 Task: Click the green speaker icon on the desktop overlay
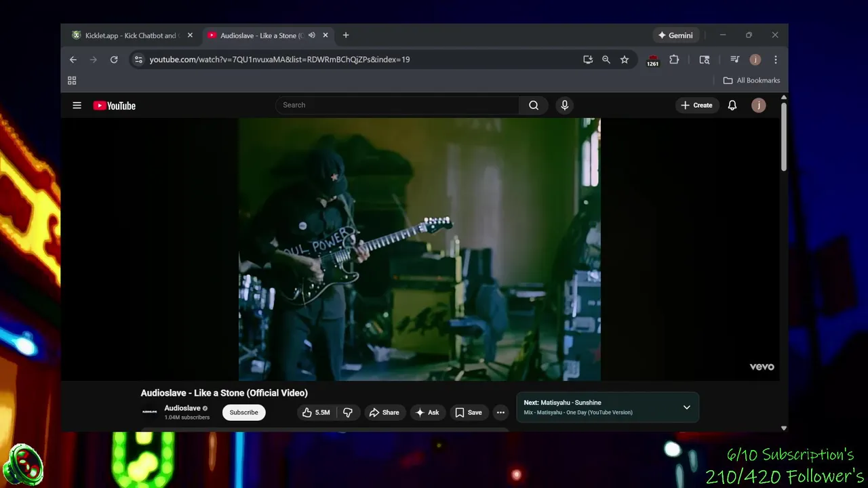(23, 465)
